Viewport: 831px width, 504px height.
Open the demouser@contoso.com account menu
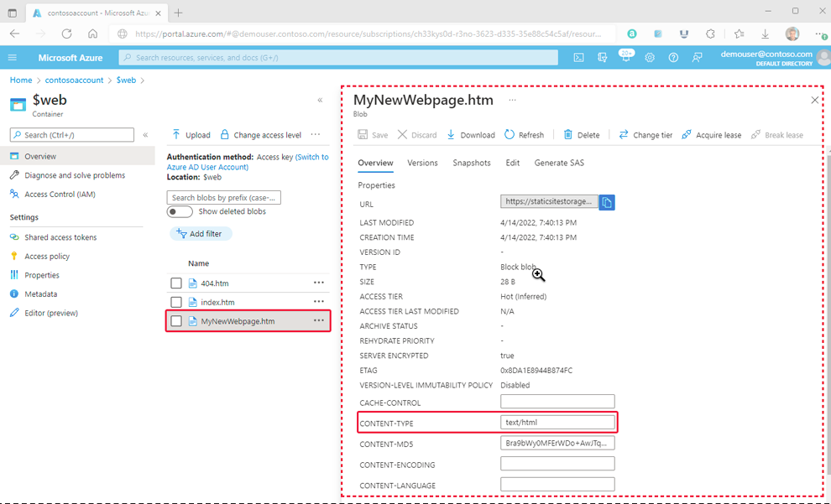tap(775, 58)
